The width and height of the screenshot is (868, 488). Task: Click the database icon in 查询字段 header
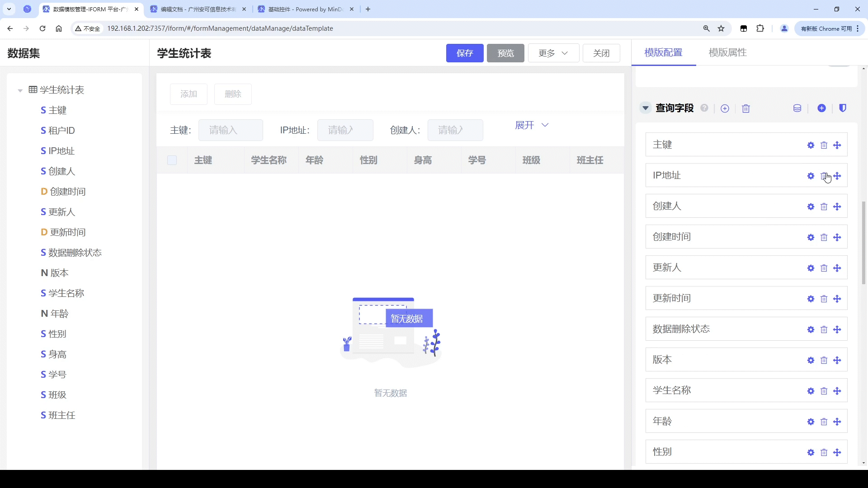pos(797,108)
